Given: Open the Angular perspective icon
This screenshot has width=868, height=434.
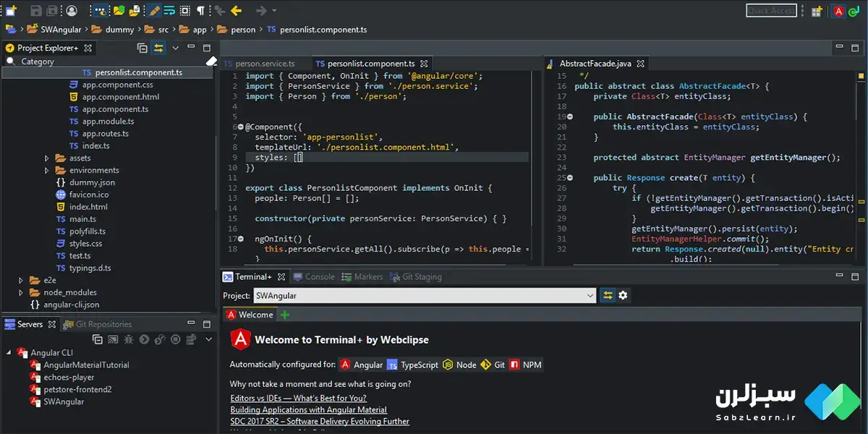Looking at the screenshot, I should (x=838, y=11).
